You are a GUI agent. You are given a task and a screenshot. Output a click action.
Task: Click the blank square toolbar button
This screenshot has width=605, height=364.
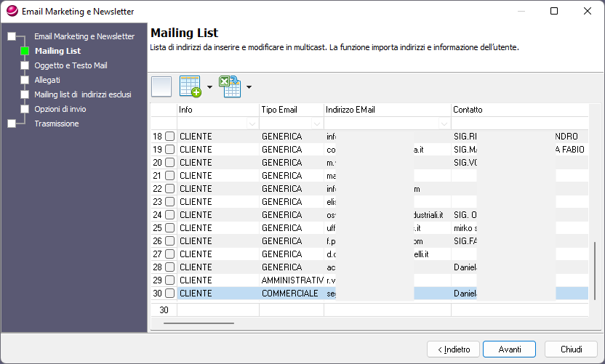click(x=161, y=86)
